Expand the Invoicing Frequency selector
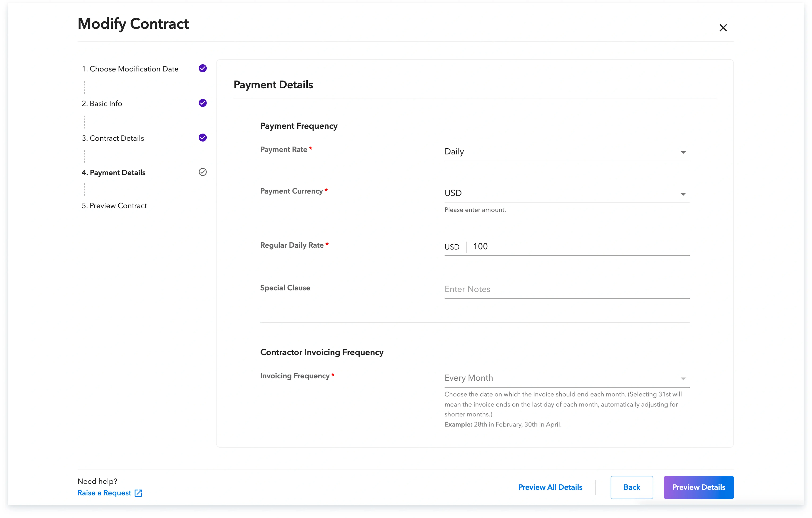This screenshot has width=812, height=518. pos(567,378)
